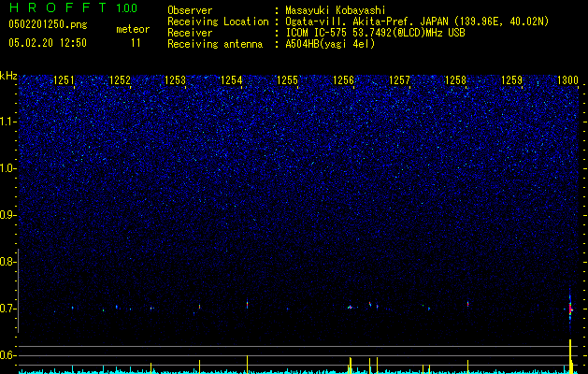Click the kHz axis unit label
The height and width of the screenshot is (374, 588).
(8, 76)
